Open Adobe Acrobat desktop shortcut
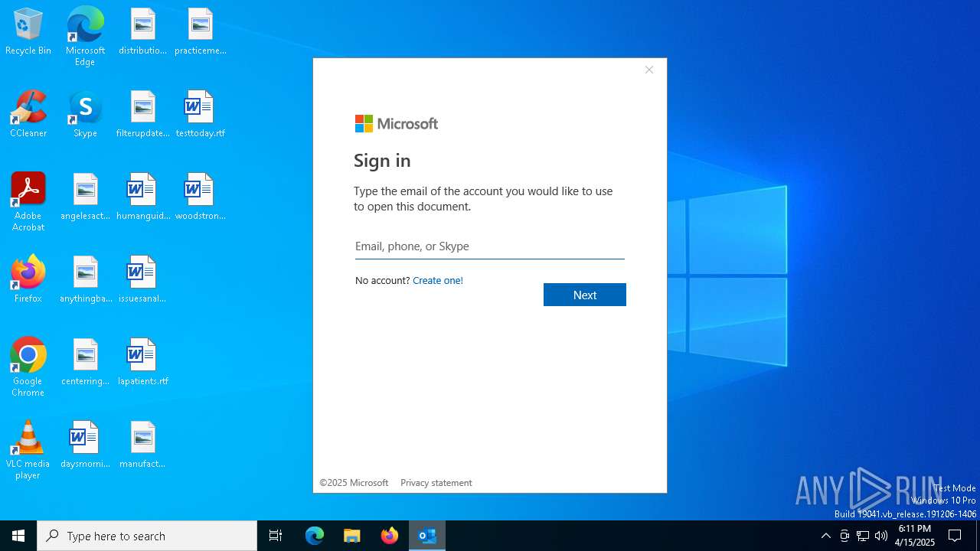 click(x=28, y=203)
